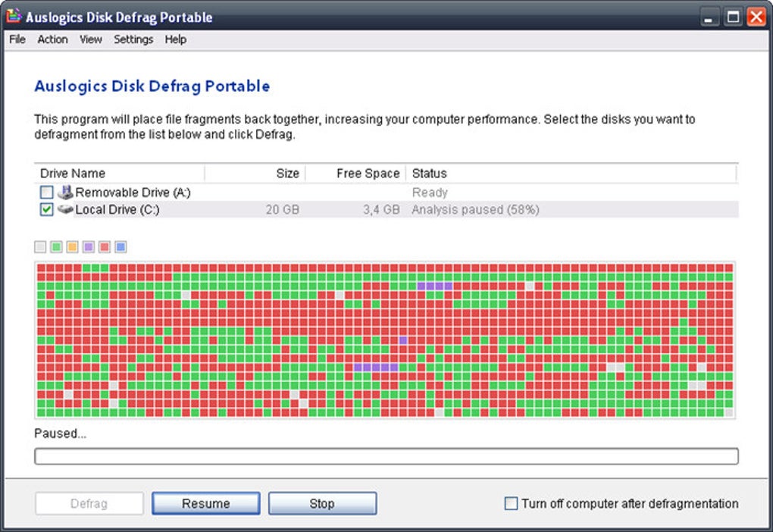Click the Auslogics app icon in title bar
773x532 pixels.
14,16
